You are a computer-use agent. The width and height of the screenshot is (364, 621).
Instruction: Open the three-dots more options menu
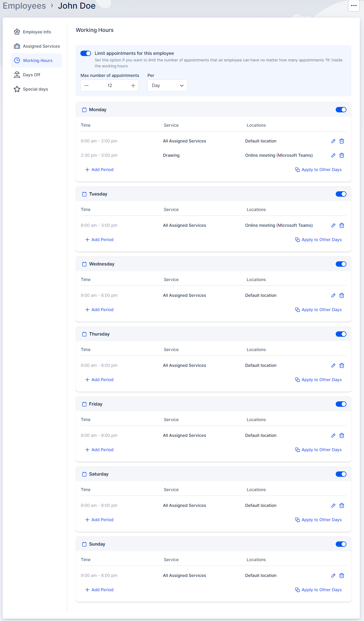354,6
